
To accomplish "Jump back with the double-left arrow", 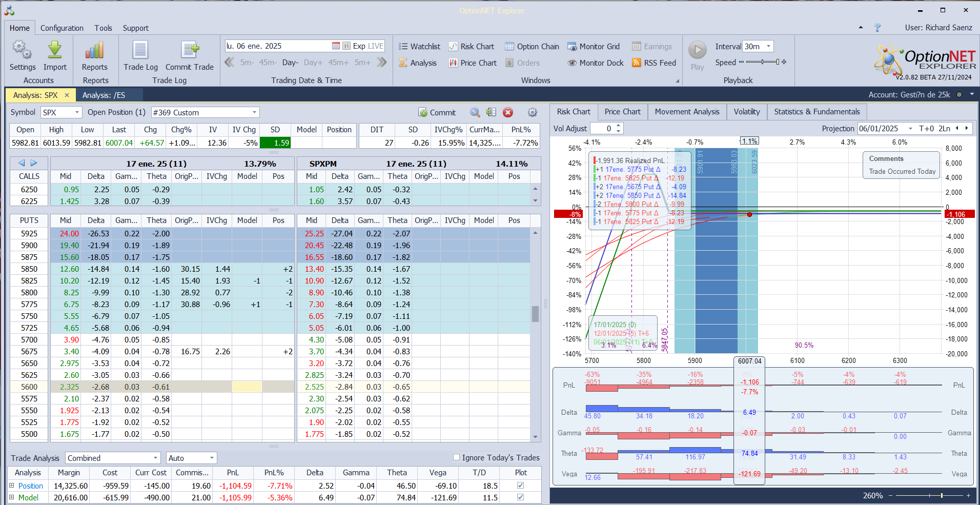I will [230, 62].
